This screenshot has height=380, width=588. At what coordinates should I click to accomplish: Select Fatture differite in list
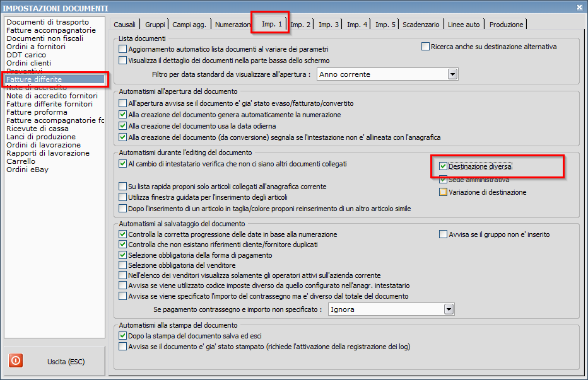pyautogui.click(x=54, y=79)
